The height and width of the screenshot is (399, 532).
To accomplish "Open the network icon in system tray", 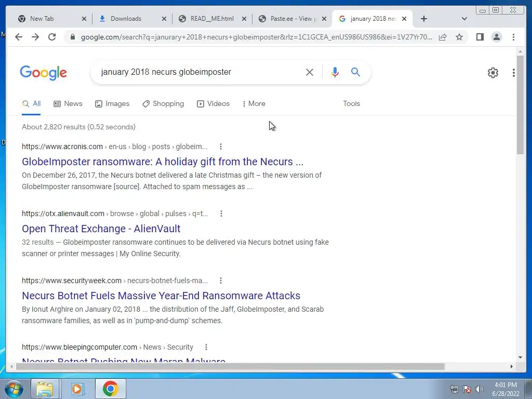I will click(454, 389).
